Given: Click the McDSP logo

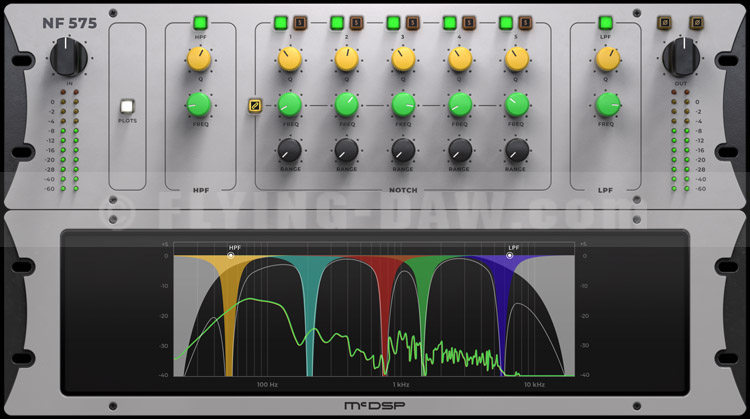Looking at the screenshot, I should click(x=375, y=406).
